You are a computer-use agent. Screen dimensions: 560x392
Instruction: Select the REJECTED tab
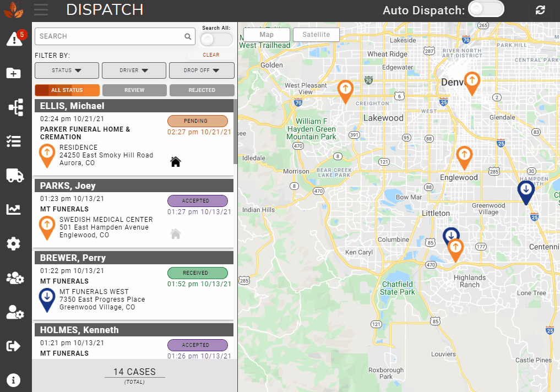click(x=202, y=90)
